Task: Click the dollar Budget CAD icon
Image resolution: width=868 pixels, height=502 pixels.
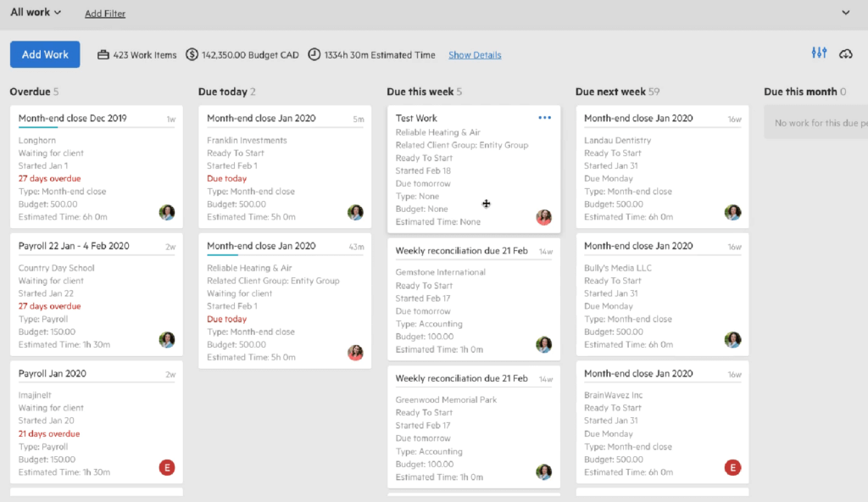Action: [192, 54]
